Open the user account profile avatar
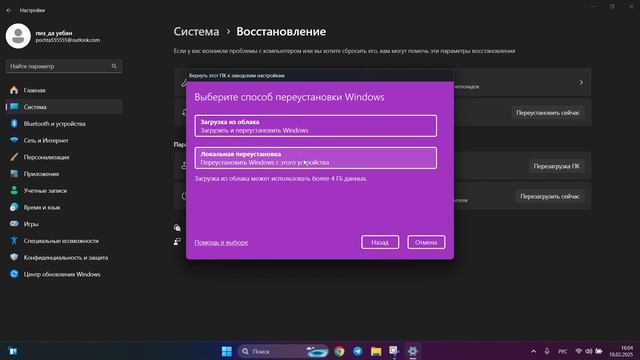The height and width of the screenshot is (360, 640). tap(18, 36)
